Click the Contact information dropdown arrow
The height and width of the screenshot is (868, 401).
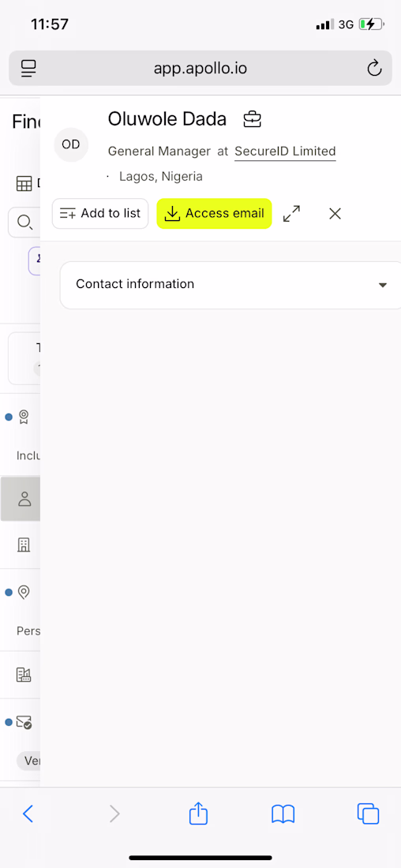382,285
